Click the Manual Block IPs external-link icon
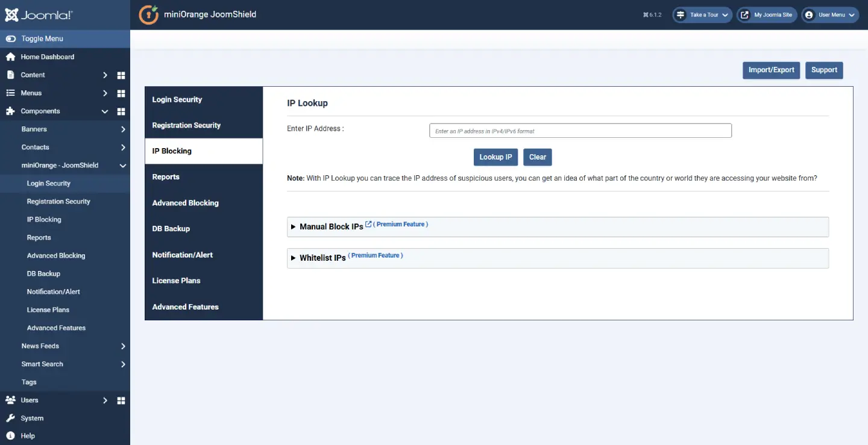Screen dimensions: 868x445 tap(368, 224)
